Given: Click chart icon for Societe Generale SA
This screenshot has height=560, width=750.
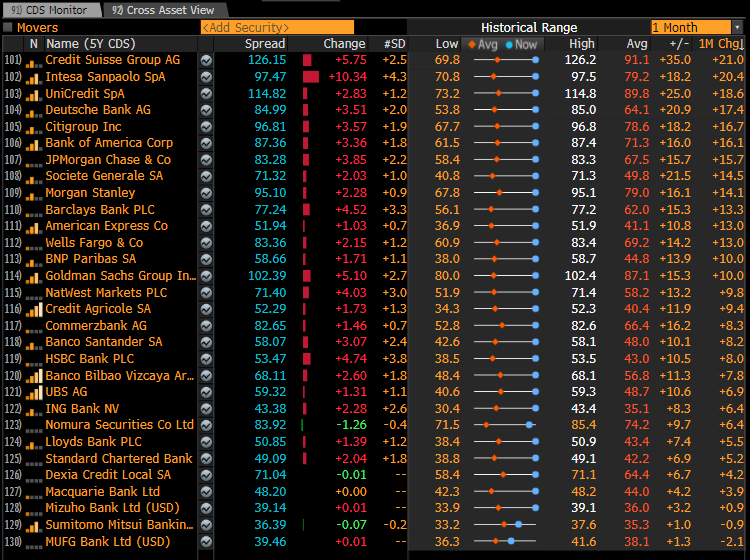Looking at the screenshot, I should pos(206,176).
